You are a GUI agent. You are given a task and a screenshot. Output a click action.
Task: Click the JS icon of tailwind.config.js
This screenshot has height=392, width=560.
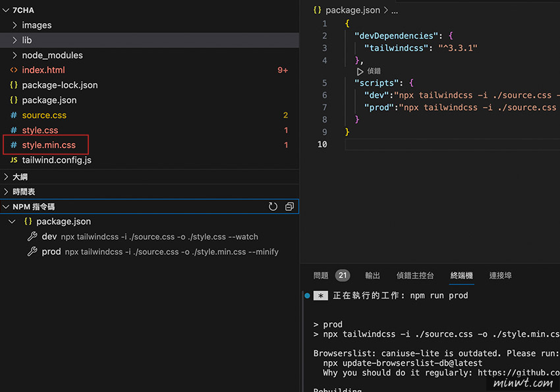click(x=14, y=160)
